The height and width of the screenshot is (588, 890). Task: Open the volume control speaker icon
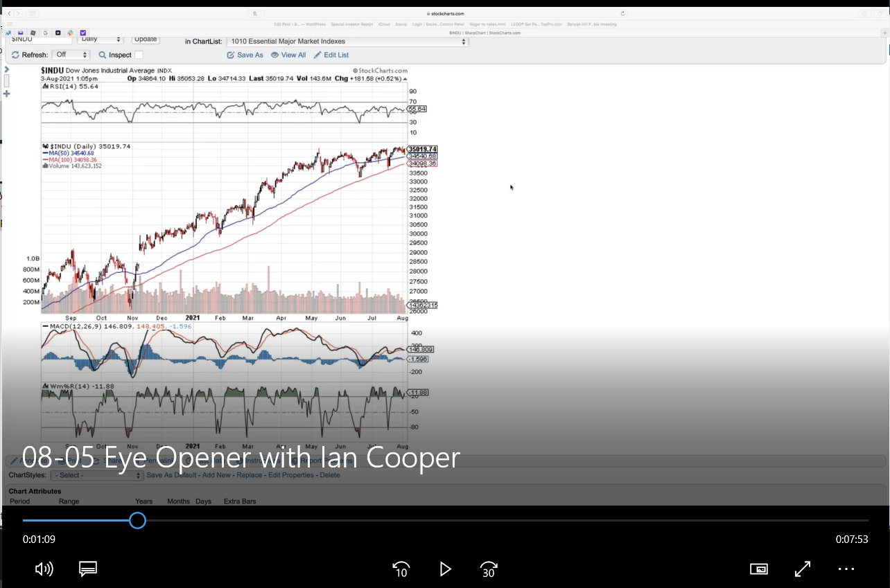[x=44, y=569]
